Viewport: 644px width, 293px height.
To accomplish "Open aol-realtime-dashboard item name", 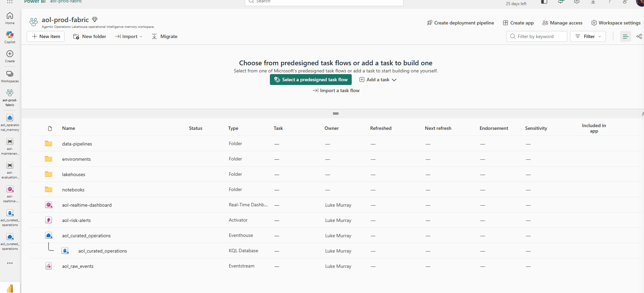I will [87, 205].
